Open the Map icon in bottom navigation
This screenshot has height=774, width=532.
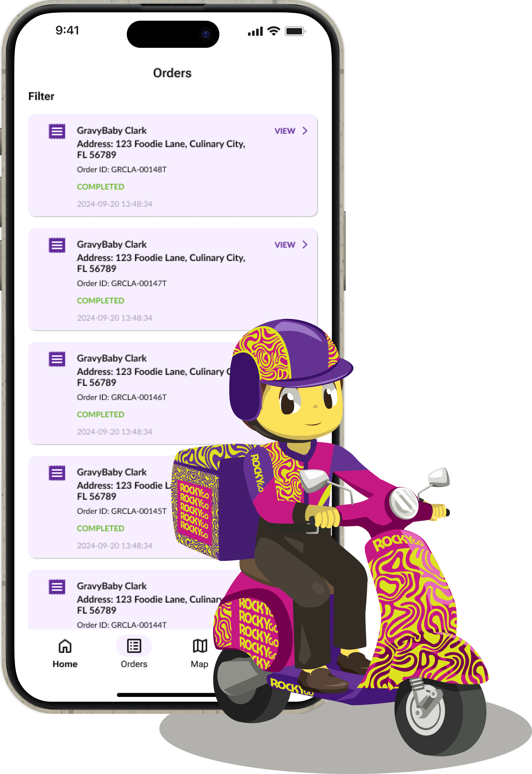[x=200, y=646]
